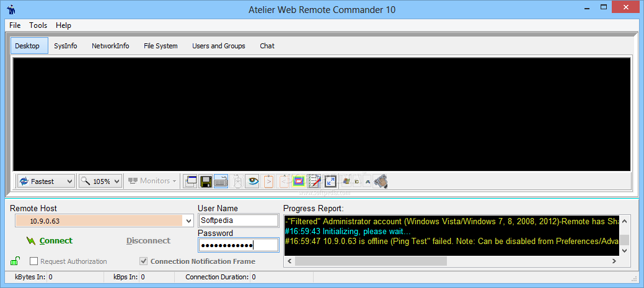The image size is (644, 288).
Task: Click the 'Remote Host' label
Action: coord(33,208)
